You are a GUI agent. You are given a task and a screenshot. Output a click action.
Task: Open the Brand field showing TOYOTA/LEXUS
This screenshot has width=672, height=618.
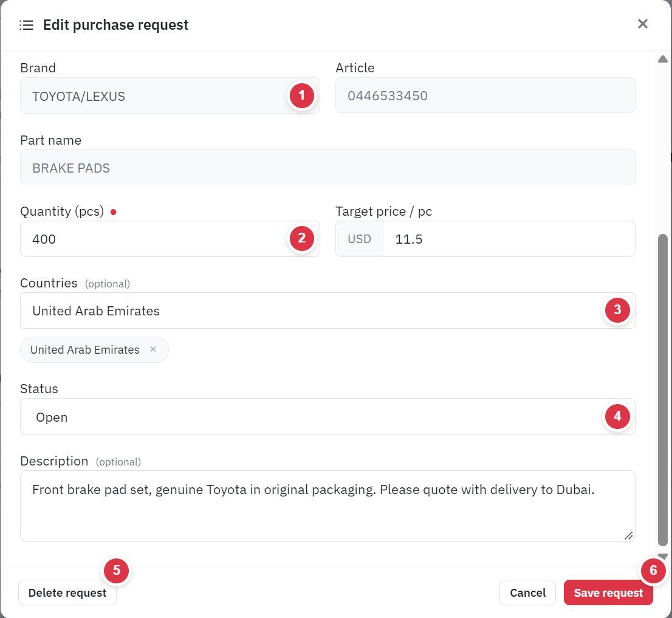[x=170, y=95]
